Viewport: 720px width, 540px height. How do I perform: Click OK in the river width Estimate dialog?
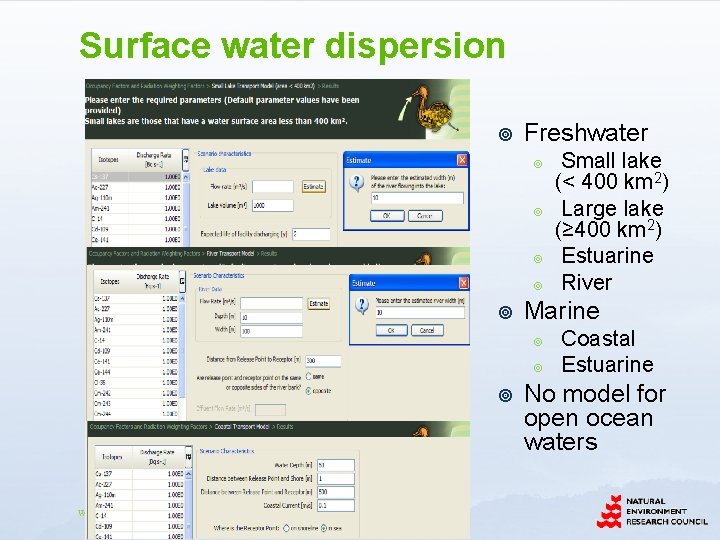tap(391, 330)
